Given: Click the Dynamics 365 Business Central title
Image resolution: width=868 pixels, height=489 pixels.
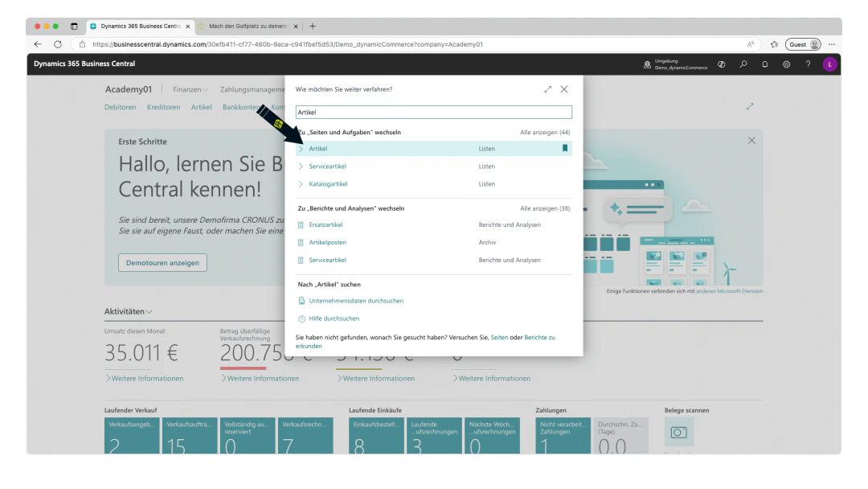Looking at the screenshot, I should 84,64.
